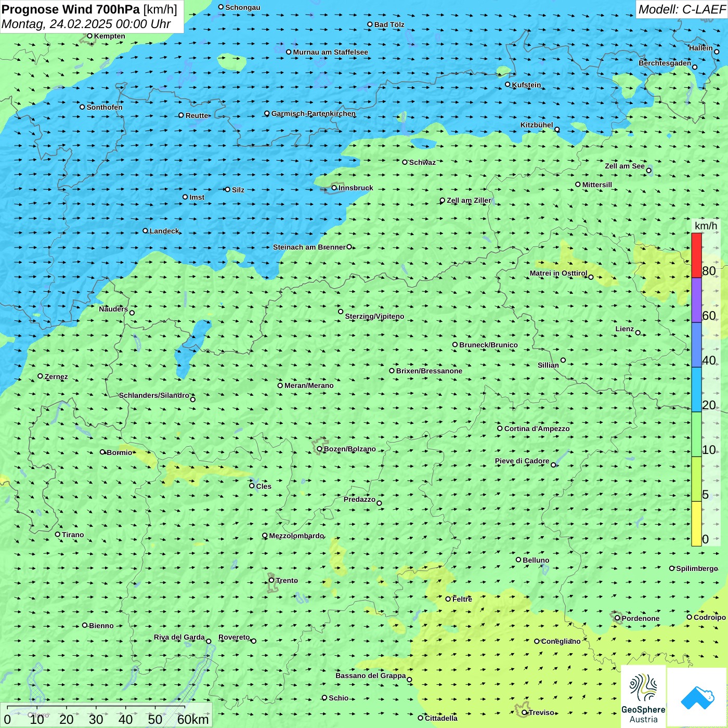The image size is (728, 728).
Task: Click the "Modell: C-LAEF" label
Action: pyautogui.click(x=681, y=9)
